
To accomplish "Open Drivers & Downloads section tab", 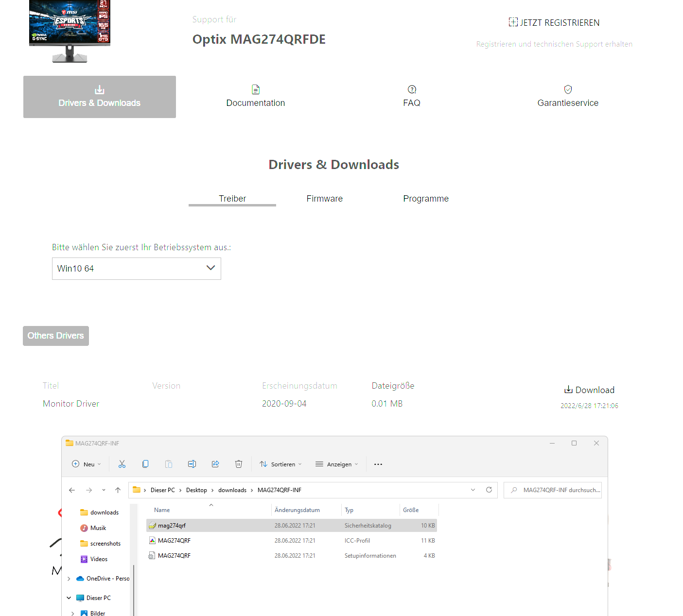I will [100, 97].
